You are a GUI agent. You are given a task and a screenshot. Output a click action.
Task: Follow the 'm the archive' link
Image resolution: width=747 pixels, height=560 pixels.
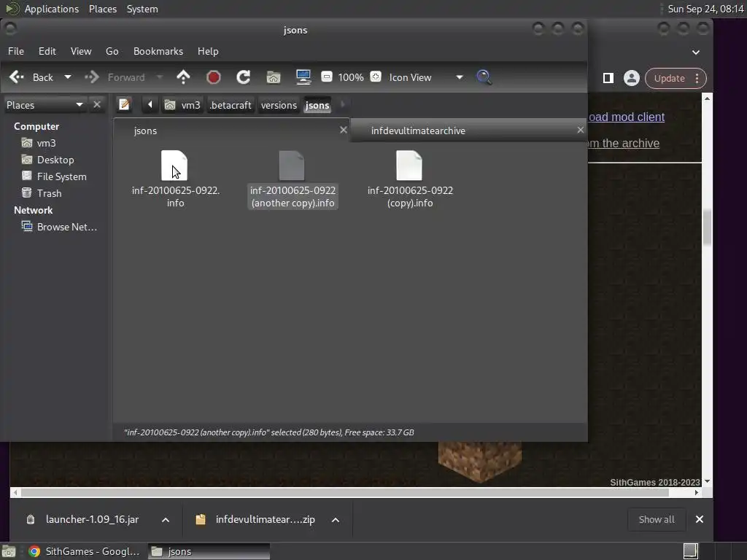(x=624, y=143)
